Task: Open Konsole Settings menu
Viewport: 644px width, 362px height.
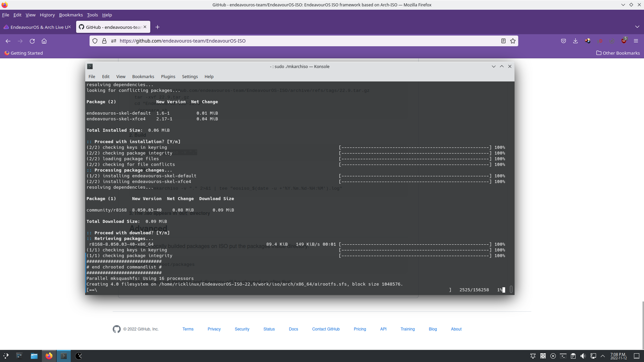Action: coord(190,76)
